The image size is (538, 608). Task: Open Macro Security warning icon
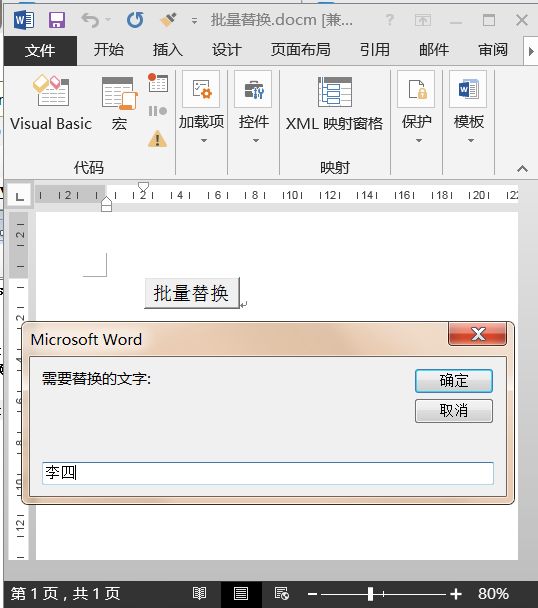click(157, 138)
